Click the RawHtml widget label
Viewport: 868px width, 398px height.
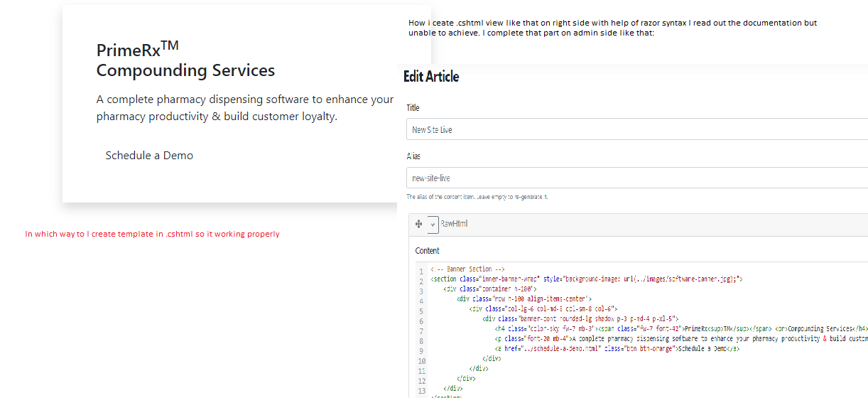coord(454,224)
